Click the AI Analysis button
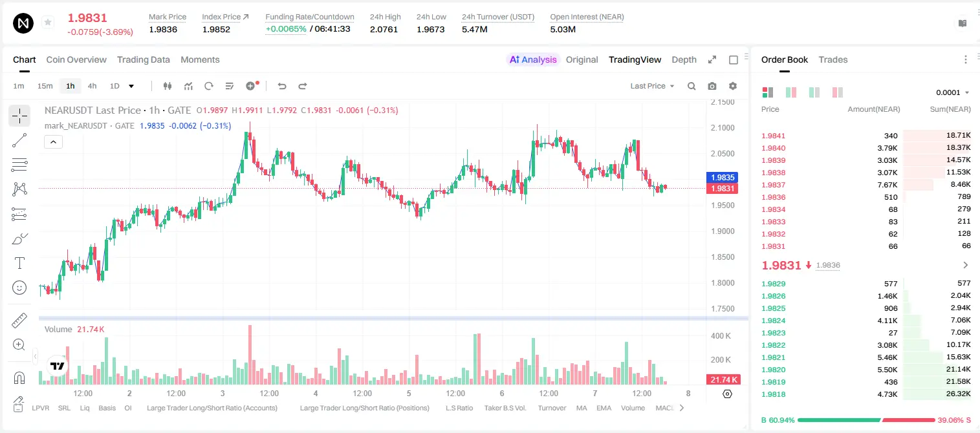 point(533,59)
